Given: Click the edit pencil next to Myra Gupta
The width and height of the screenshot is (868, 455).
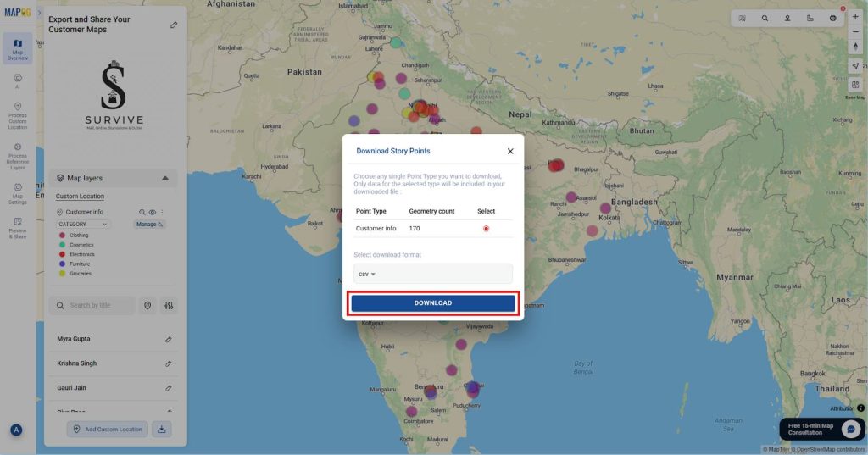Looking at the screenshot, I should pos(169,340).
